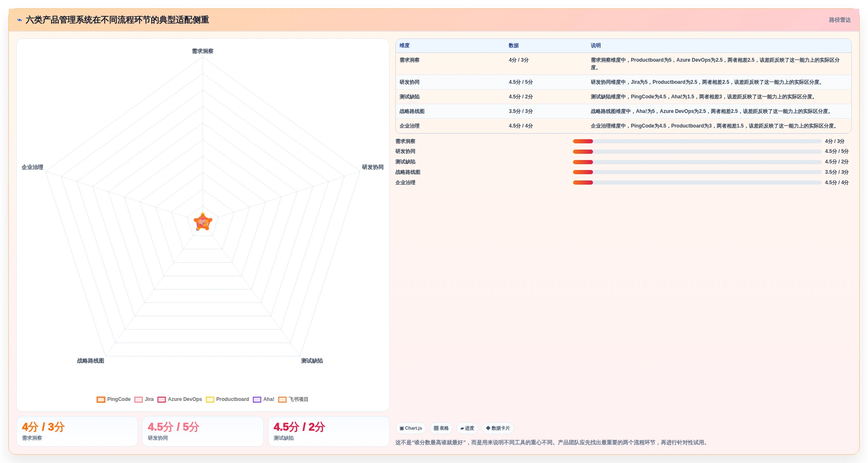Viewport: 868px width, 463px height.
Task: Click the 研发协同 progress bar
Action: (x=697, y=152)
